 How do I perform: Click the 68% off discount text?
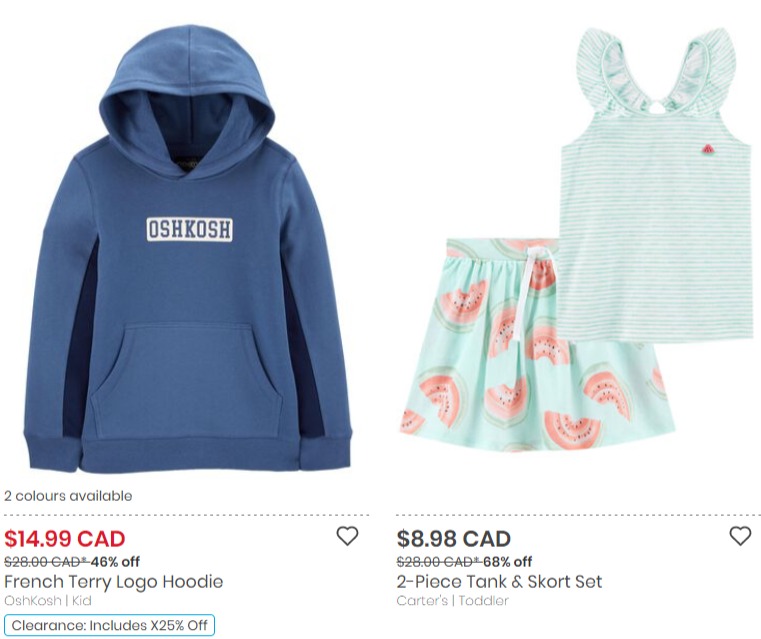tap(508, 562)
